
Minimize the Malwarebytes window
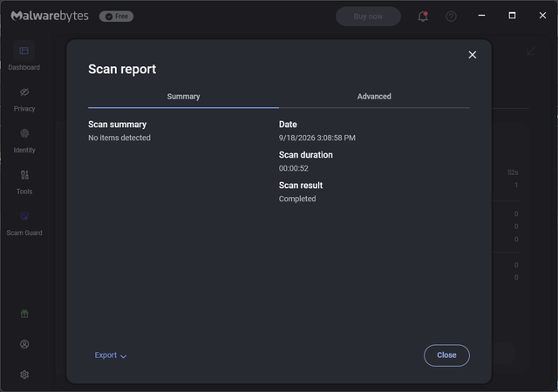tap(481, 16)
